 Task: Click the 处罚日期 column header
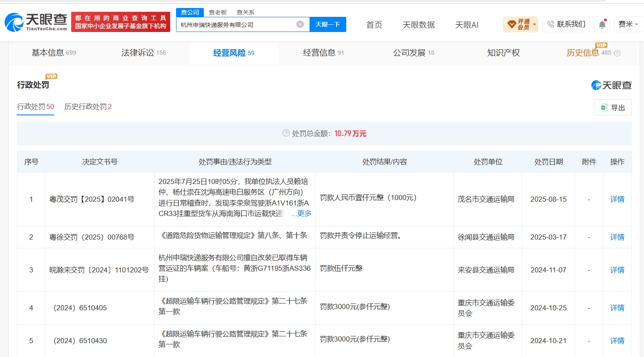click(x=548, y=162)
